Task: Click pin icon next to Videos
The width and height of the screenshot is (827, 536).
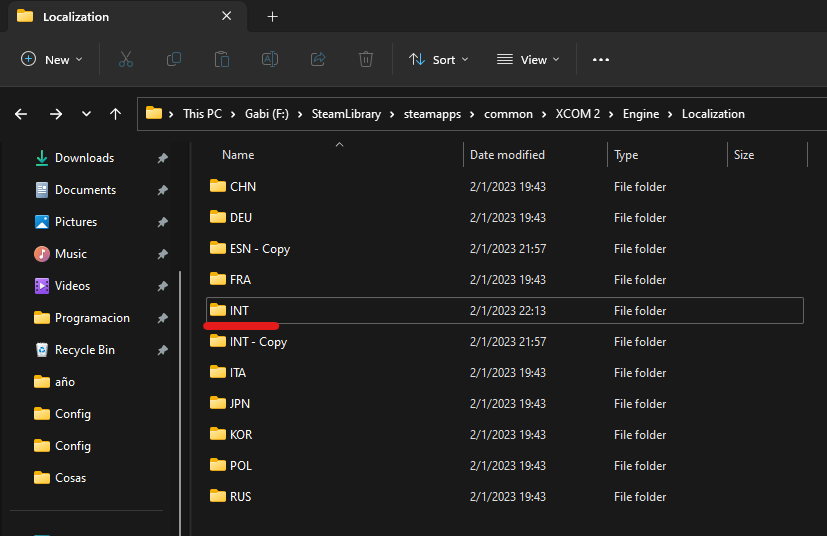Action: pyautogui.click(x=162, y=286)
